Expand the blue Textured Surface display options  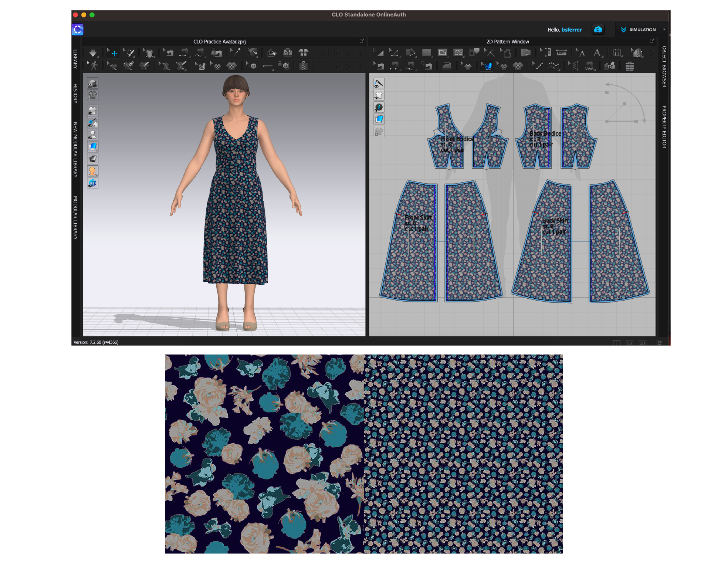pos(92,147)
